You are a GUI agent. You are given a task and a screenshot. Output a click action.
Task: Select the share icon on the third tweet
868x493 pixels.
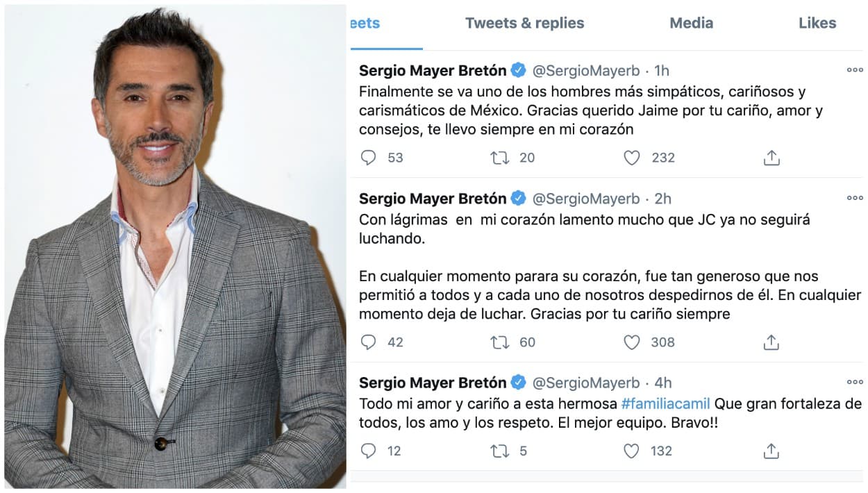[x=771, y=451]
